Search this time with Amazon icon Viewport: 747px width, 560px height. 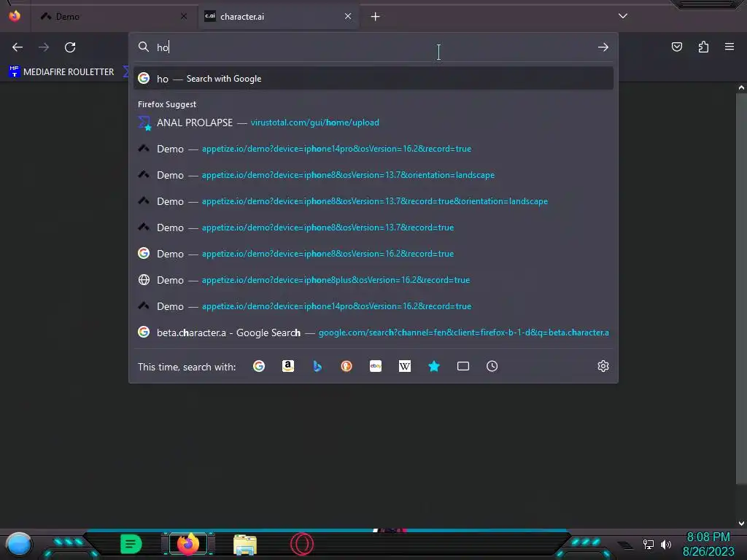(x=287, y=366)
